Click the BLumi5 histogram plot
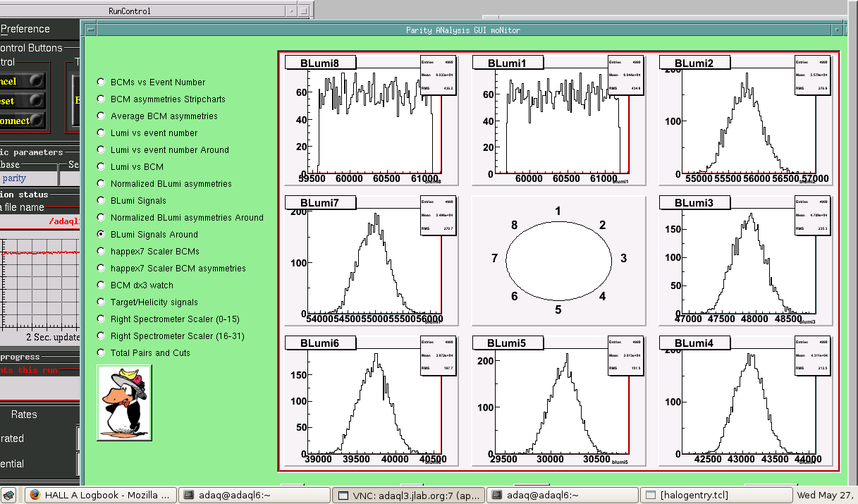858x504 pixels. [559, 401]
